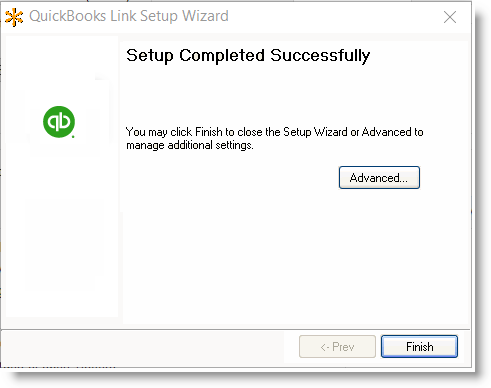Screen dimensions: 491x388
Task: Click the first line of instruction text
Action: [274, 132]
